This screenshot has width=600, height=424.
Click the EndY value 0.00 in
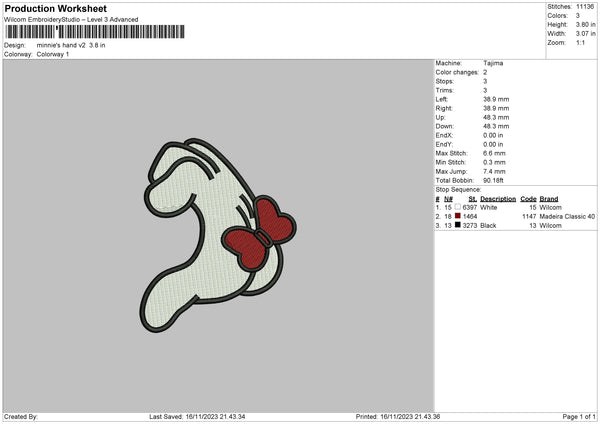(493, 144)
